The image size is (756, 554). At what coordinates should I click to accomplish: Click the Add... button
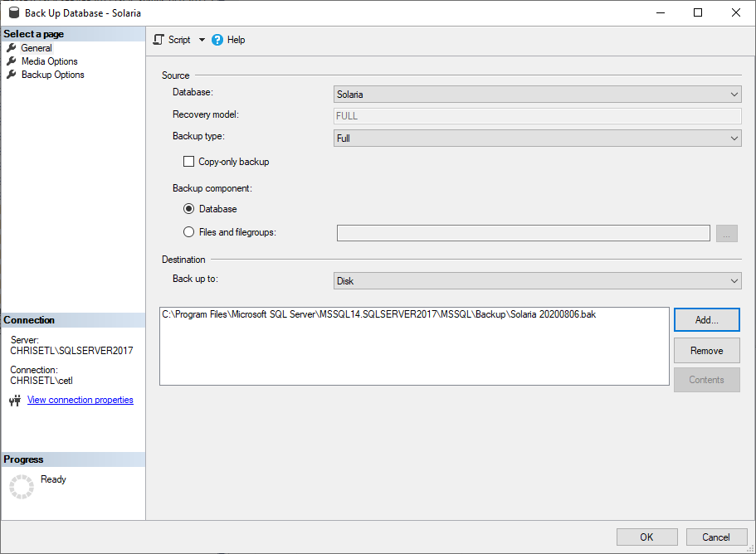(706, 320)
